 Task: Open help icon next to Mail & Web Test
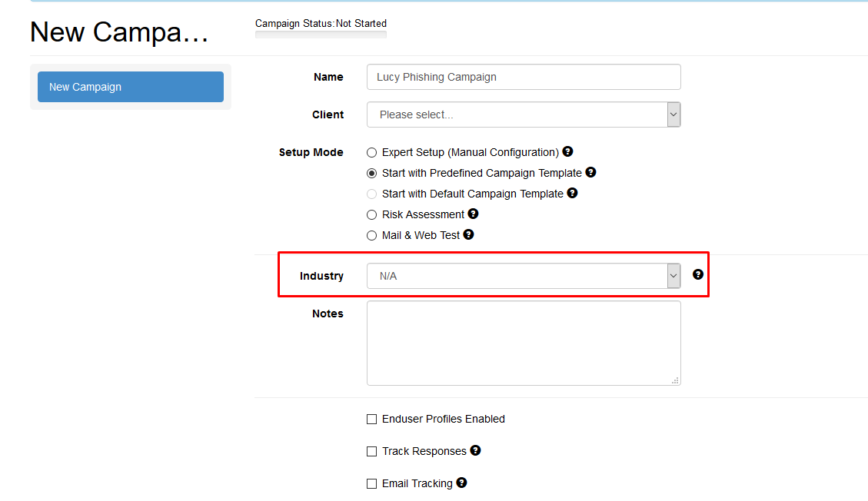[x=468, y=235]
